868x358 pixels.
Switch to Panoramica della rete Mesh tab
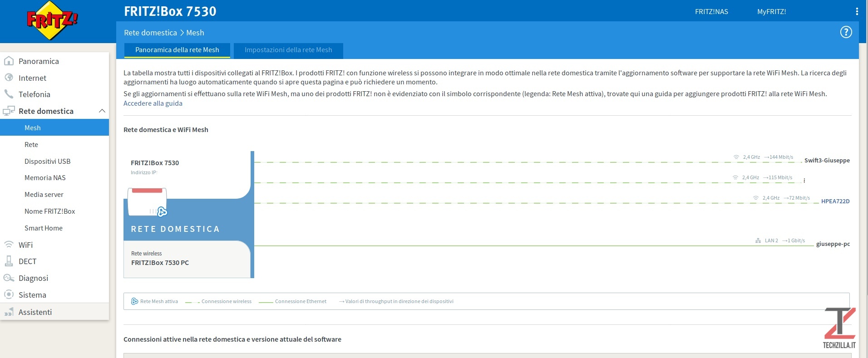point(177,50)
